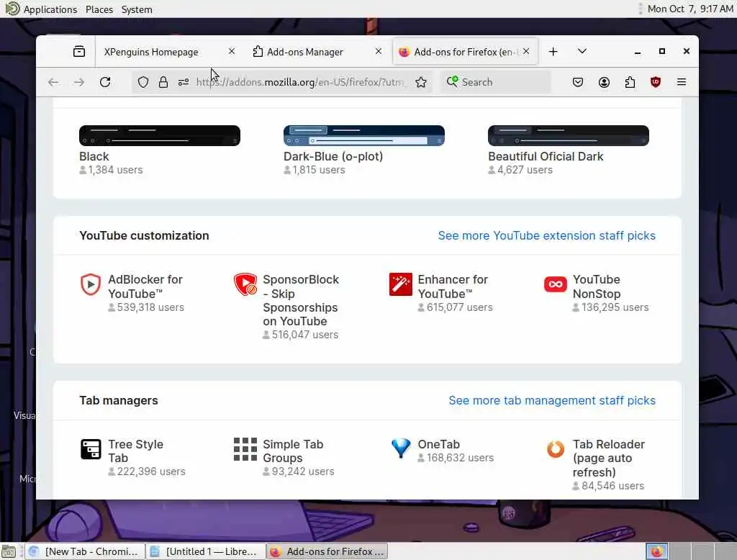Switch to Untitled 1 LibreOffice taskbar window

[x=205, y=551]
